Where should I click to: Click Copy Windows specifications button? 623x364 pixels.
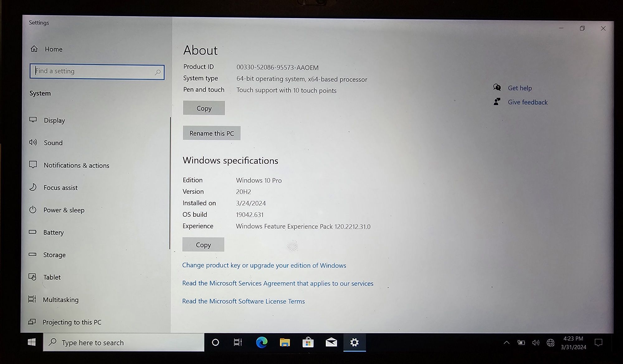pyautogui.click(x=203, y=244)
